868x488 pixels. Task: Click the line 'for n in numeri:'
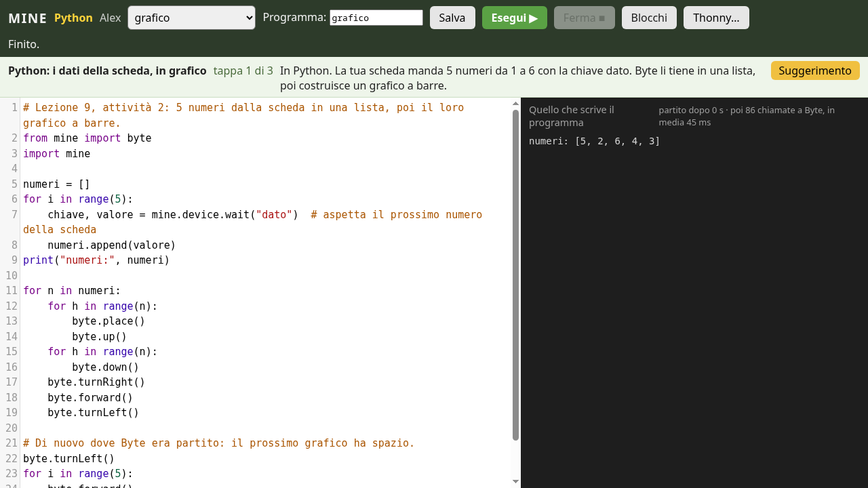coord(72,291)
